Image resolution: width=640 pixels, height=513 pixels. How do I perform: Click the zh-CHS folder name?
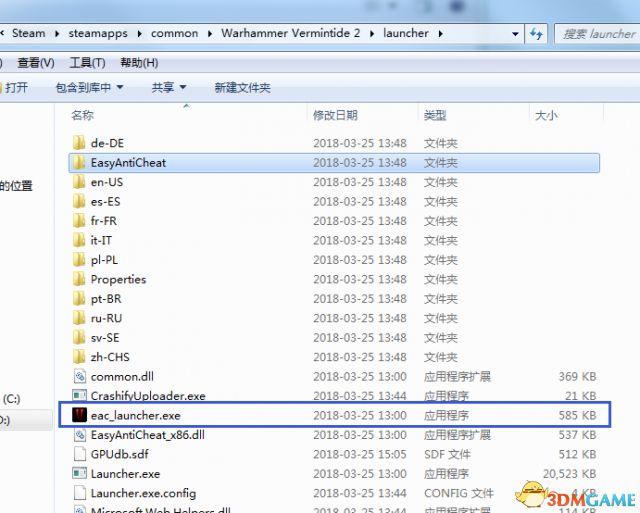[x=110, y=357]
